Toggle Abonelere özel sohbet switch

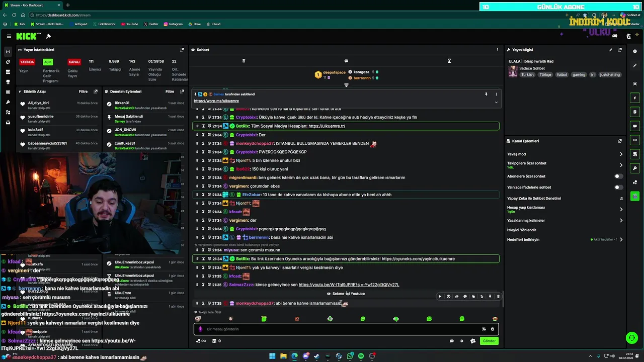coord(619,176)
